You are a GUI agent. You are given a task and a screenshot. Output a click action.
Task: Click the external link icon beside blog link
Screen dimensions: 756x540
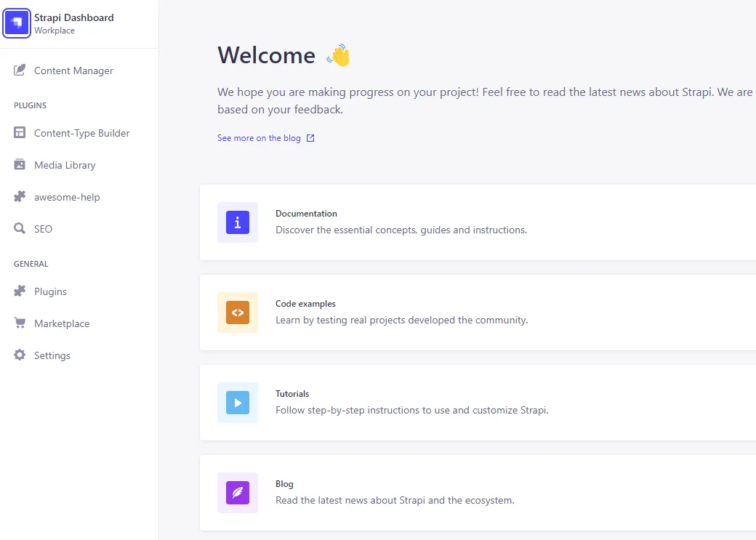click(x=310, y=138)
